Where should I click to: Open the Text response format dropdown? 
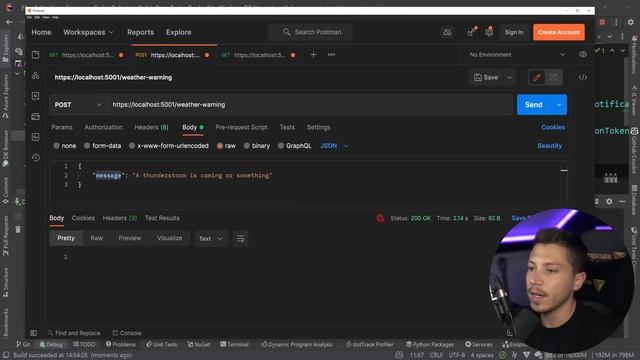click(x=211, y=239)
